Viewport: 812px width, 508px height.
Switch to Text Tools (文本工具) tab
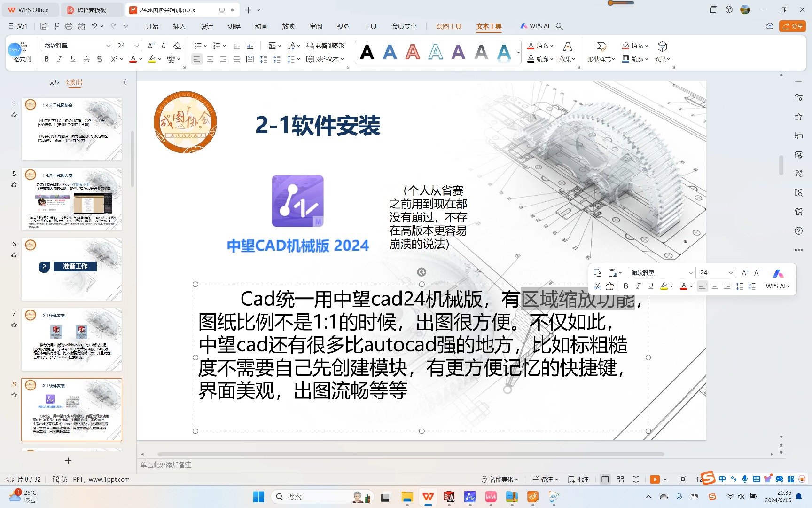(x=489, y=26)
